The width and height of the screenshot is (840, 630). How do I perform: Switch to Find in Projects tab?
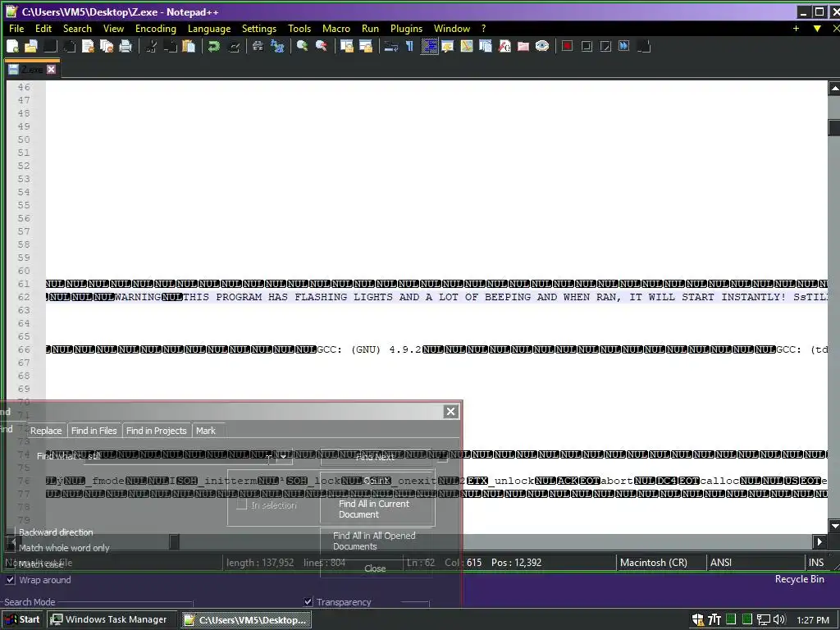(157, 431)
